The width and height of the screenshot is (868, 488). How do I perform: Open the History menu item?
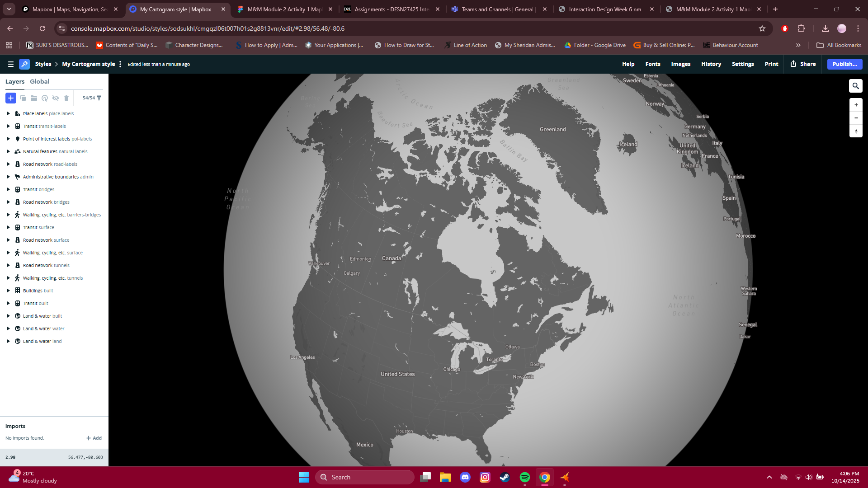click(711, 64)
